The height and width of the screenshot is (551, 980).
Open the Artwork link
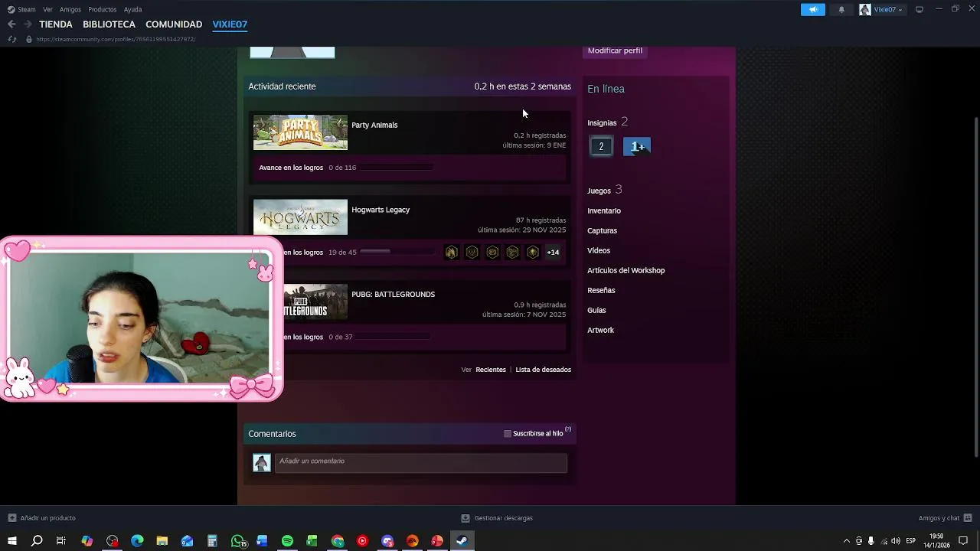coord(600,330)
